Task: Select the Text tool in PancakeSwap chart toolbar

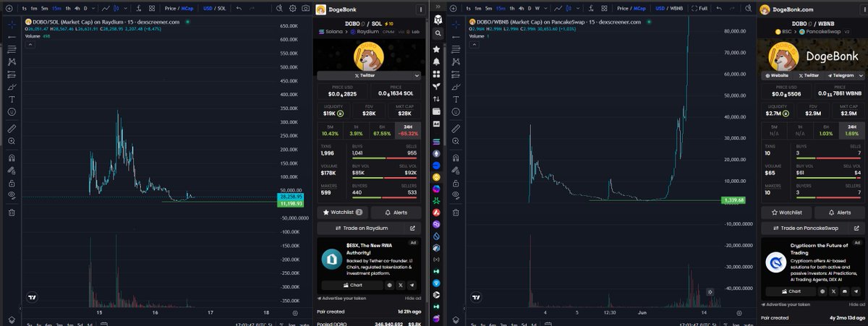Action: (456, 99)
